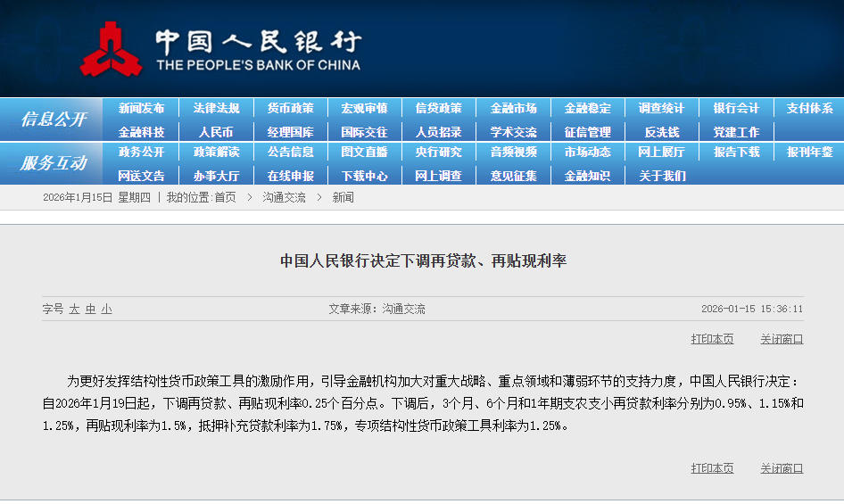Navigate to 政策解读 page
The width and height of the screenshot is (844, 504).
(x=216, y=152)
